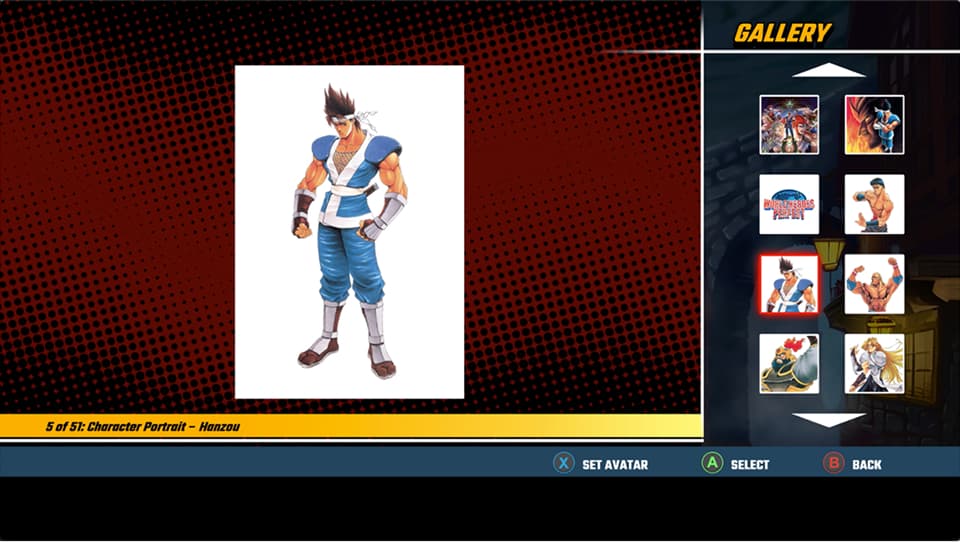This screenshot has width=960, height=542.
Task: Select the World Heroes Perfect logo thumbnail
Action: (789, 204)
